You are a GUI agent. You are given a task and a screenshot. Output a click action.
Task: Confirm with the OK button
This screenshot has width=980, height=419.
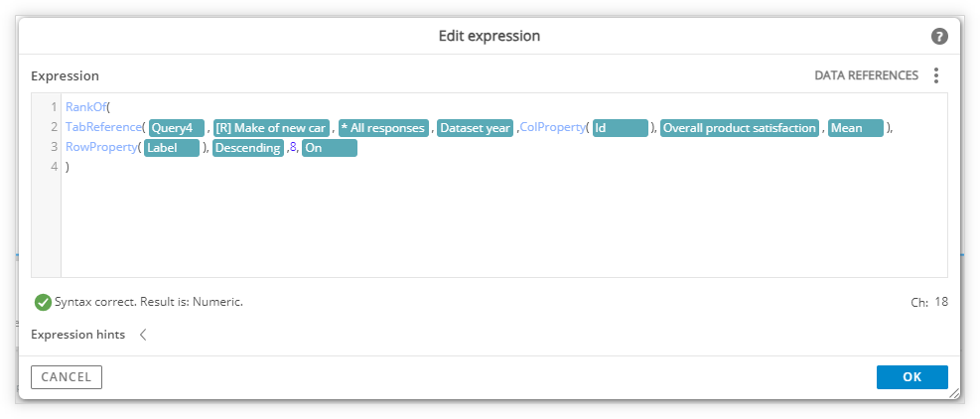911,377
